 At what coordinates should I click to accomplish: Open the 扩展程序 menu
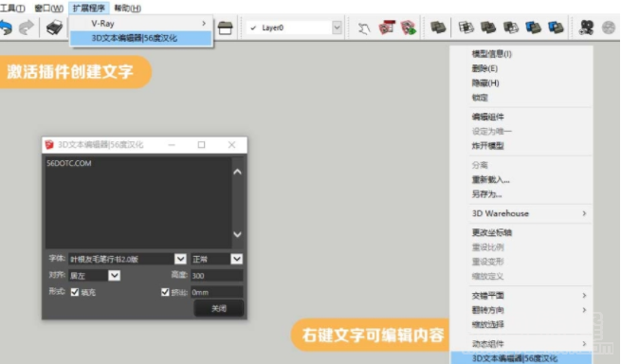pyautogui.click(x=89, y=8)
